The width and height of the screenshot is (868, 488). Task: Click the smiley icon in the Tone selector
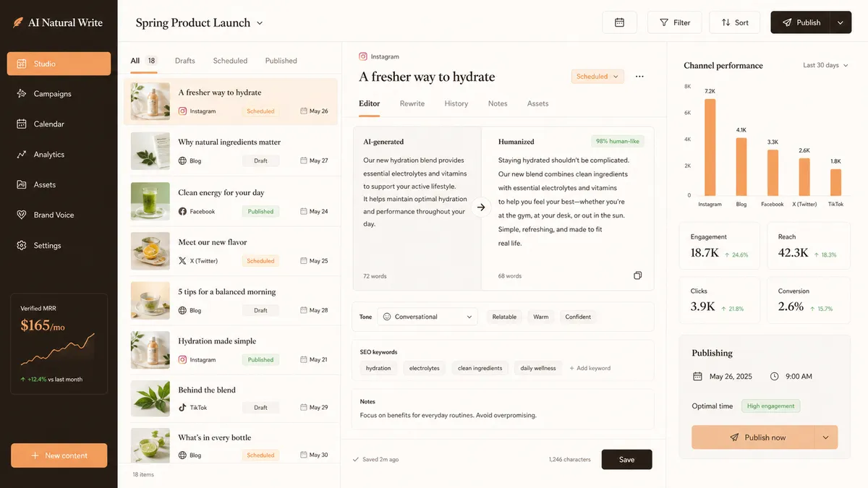point(387,317)
